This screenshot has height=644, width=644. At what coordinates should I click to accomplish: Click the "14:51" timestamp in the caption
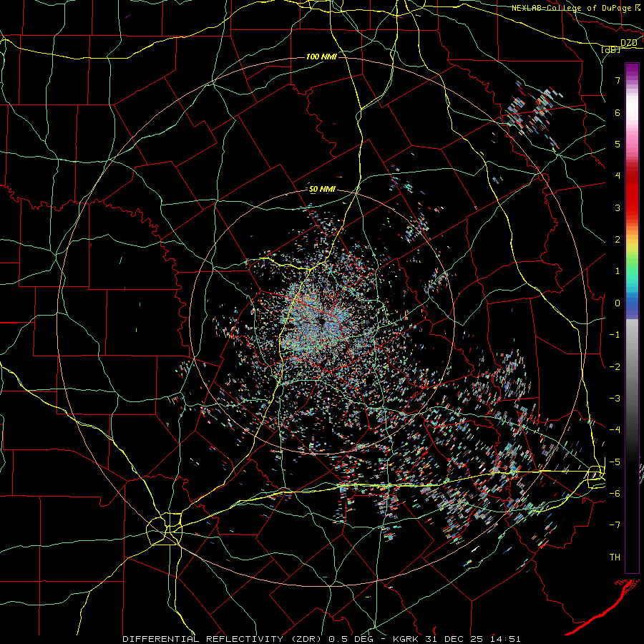[x=505, y=639]
